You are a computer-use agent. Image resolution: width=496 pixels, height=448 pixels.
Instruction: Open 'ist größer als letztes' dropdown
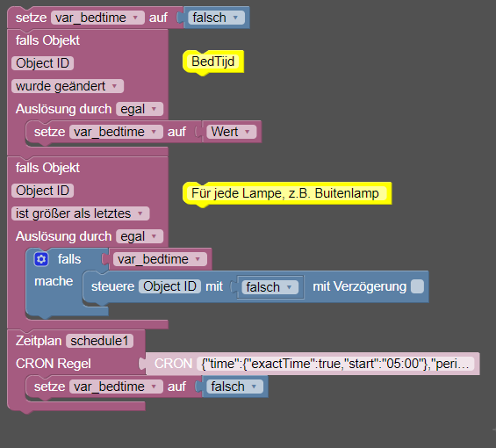[81, 213]
